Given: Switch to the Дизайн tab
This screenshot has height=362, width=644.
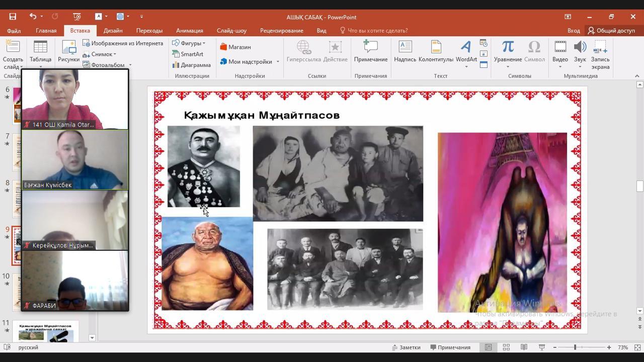Looking at the screenshot, I should tap(113, 31).
